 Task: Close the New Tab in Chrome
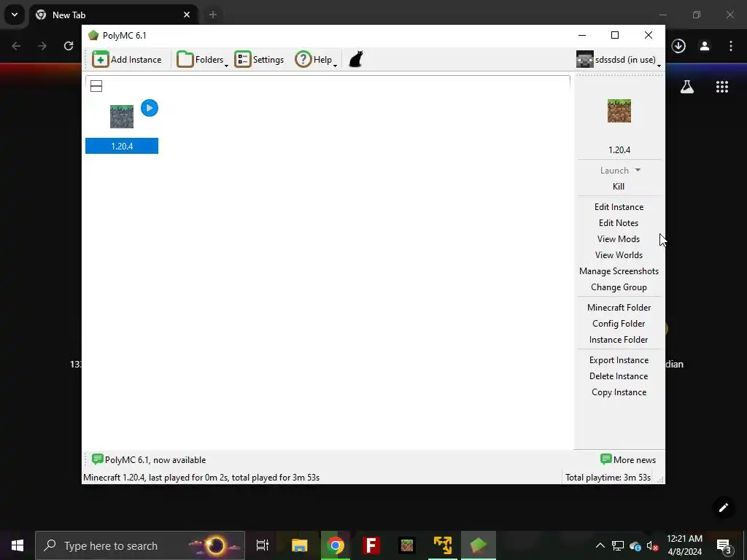click(187, 15)
